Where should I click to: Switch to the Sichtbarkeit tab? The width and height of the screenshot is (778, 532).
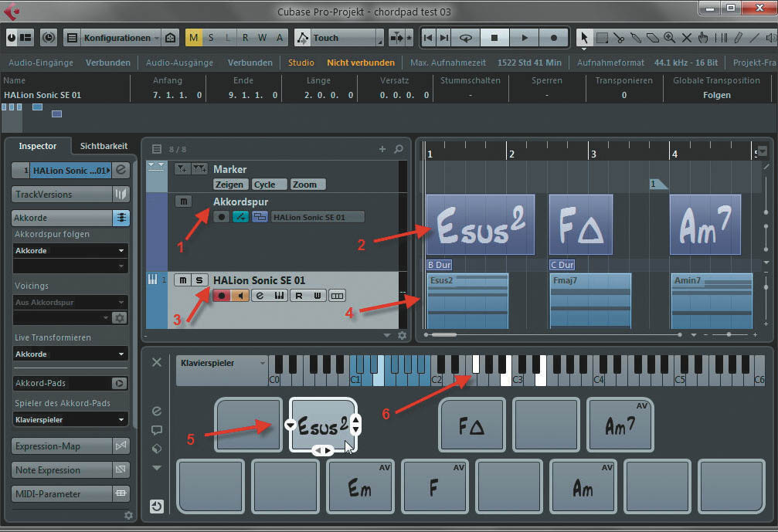pyautogui.click(x=104, y=146)
